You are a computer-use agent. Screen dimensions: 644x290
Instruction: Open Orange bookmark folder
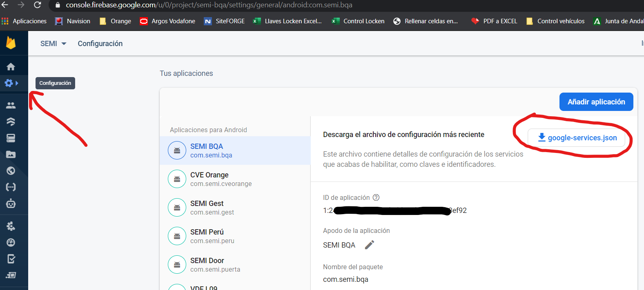(115, 21)
